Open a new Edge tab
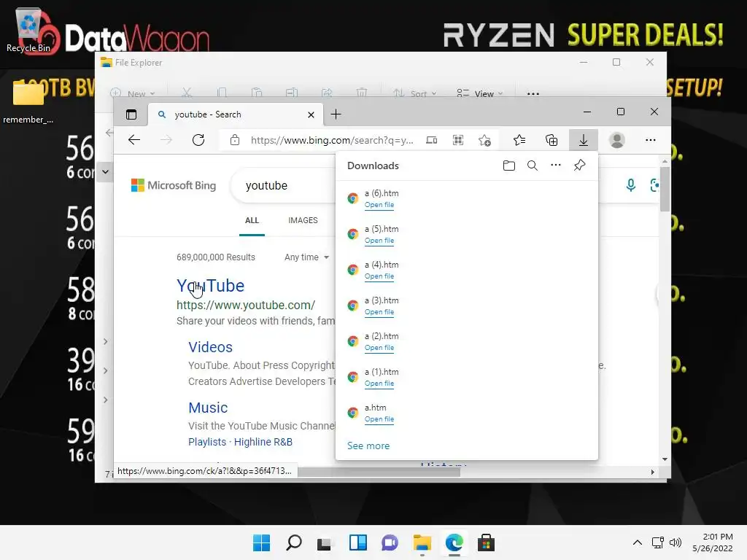 pos(336,114)
